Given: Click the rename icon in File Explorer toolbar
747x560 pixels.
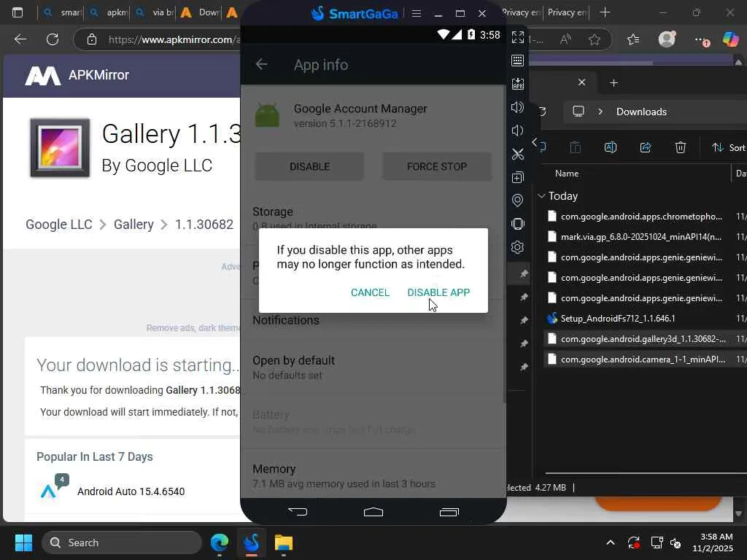Looking at the screenshot, I should pyautogui.click(x=611, y=147).
